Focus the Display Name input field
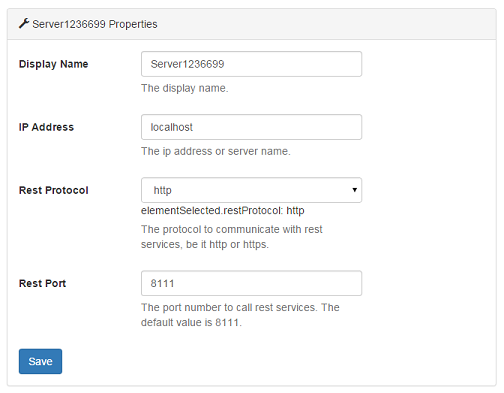This screenshot has height=393, width=504. tap(251, 64)
